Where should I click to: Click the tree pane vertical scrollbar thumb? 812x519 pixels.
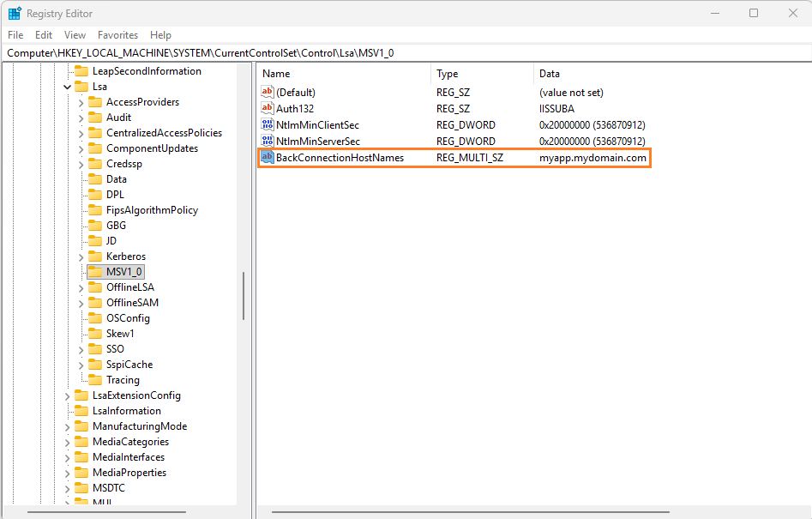tap(244, 296)
